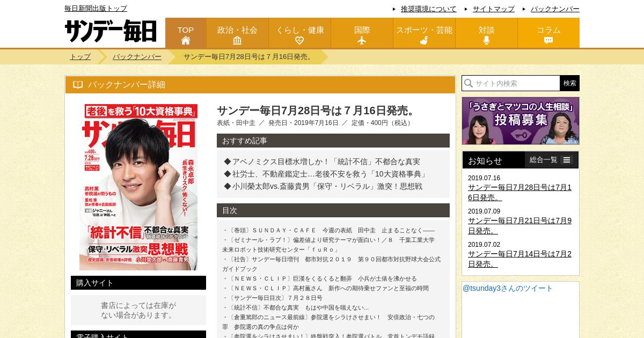Open the 国際 navigation tab
644x338 pixels.
[362, 33]
